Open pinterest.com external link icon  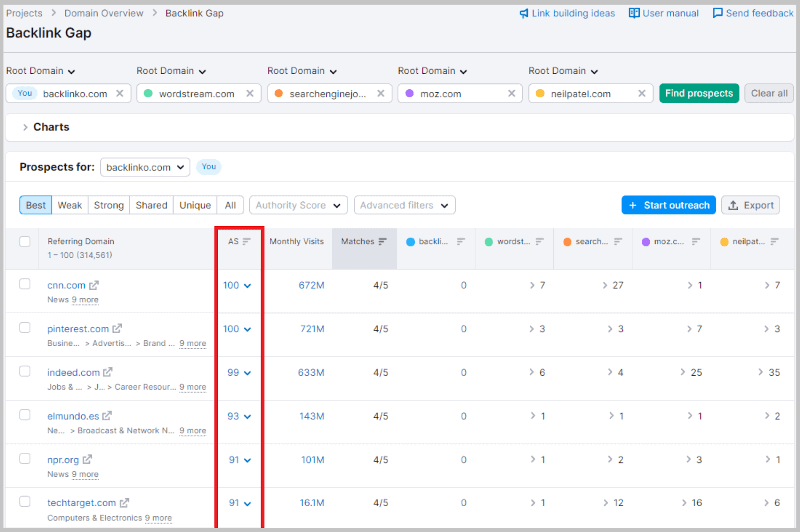(x=117, y=329)
